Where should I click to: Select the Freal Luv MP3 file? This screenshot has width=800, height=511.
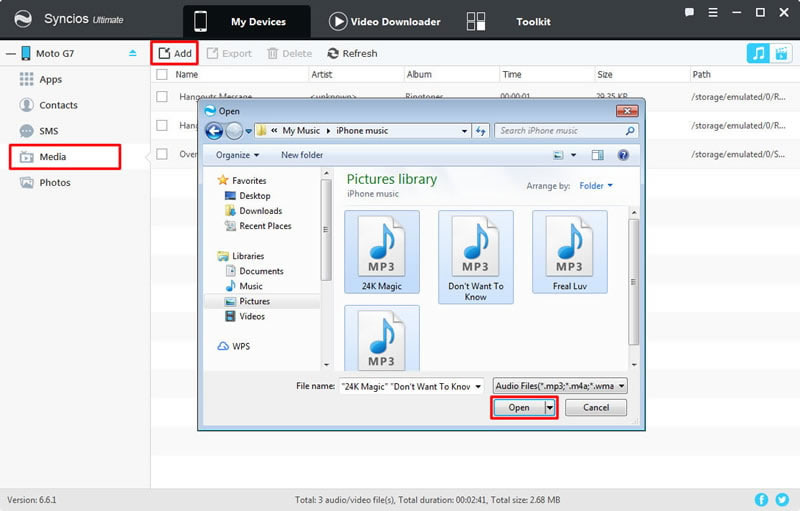pyautogui.click(x=570, y=252)
